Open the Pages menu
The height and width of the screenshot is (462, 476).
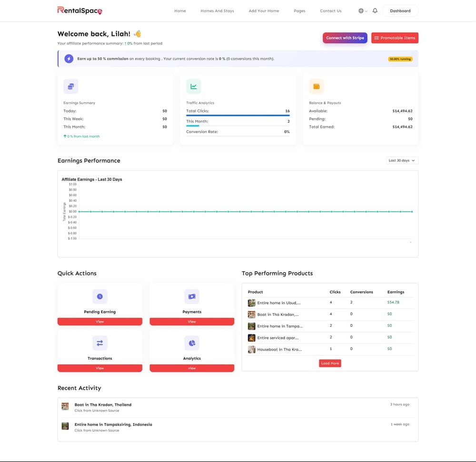tap(299, 11)
